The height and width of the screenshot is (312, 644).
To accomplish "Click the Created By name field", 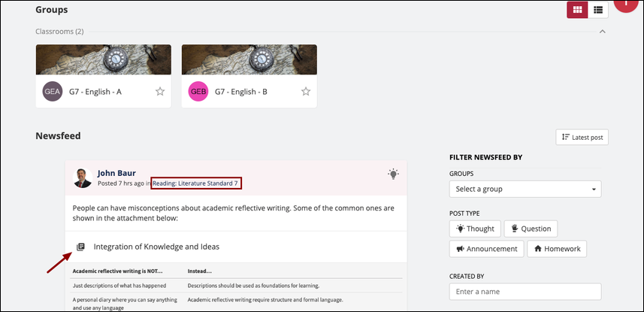I will 525,292.
